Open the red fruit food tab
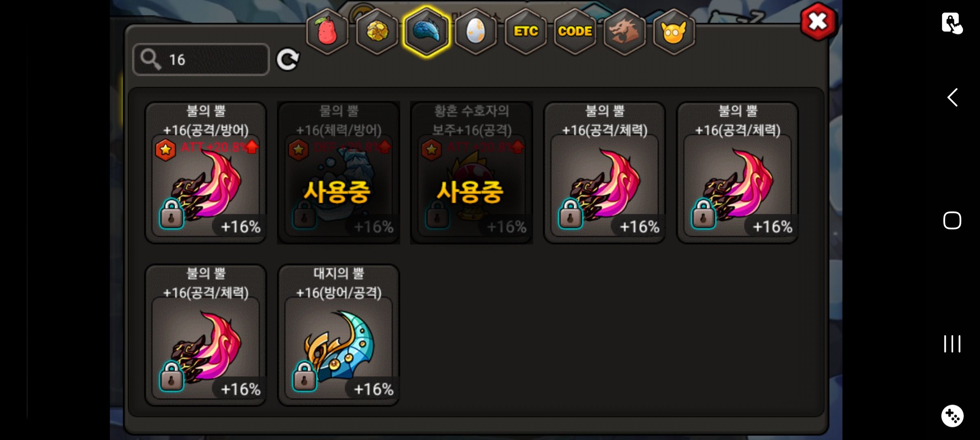Screen dimensions: 980x440 [x=328, y=31]
